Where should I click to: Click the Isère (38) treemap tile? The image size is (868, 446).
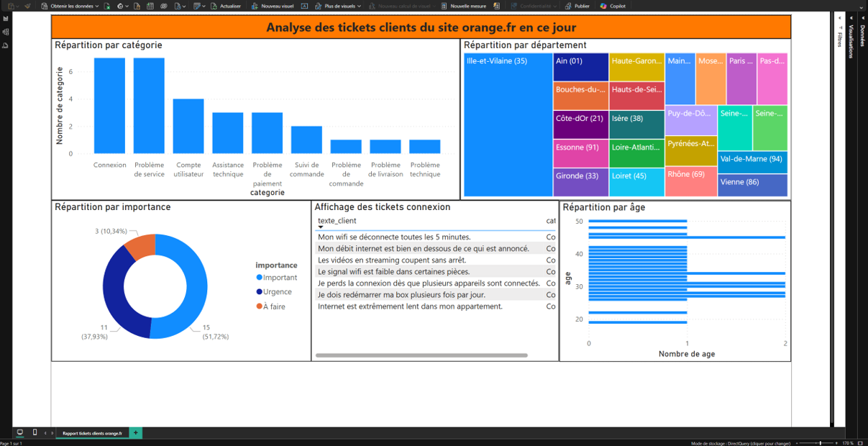pyautogui.click(x=636, y=124)
